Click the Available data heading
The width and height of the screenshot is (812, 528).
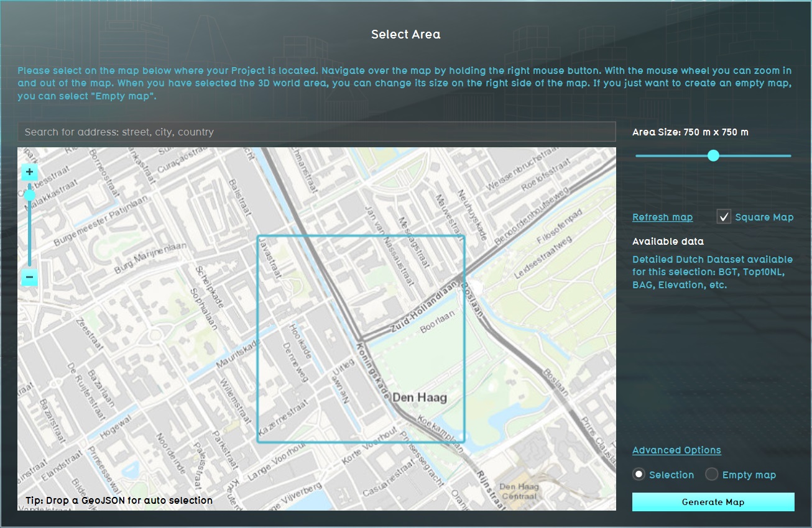[x=668, y=242]
